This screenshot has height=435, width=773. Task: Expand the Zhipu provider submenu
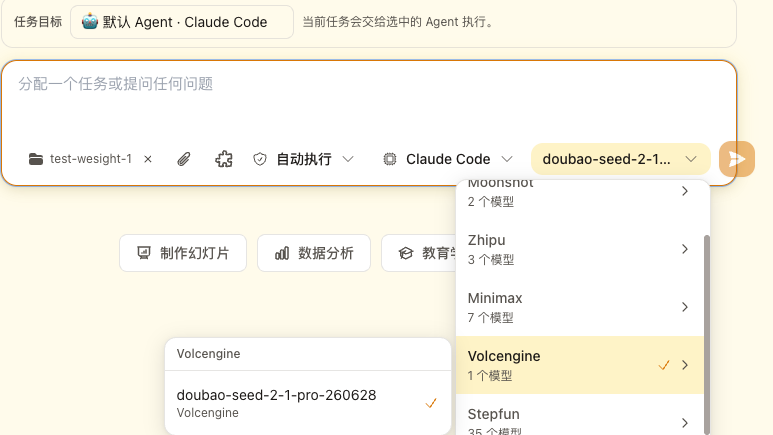click(580, 249)
